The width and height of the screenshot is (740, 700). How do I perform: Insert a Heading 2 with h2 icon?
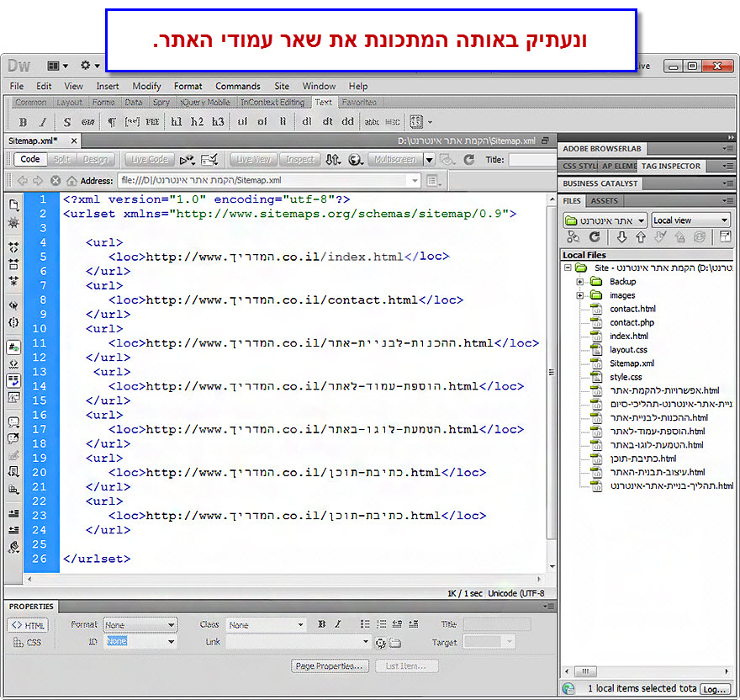point(197,122)
